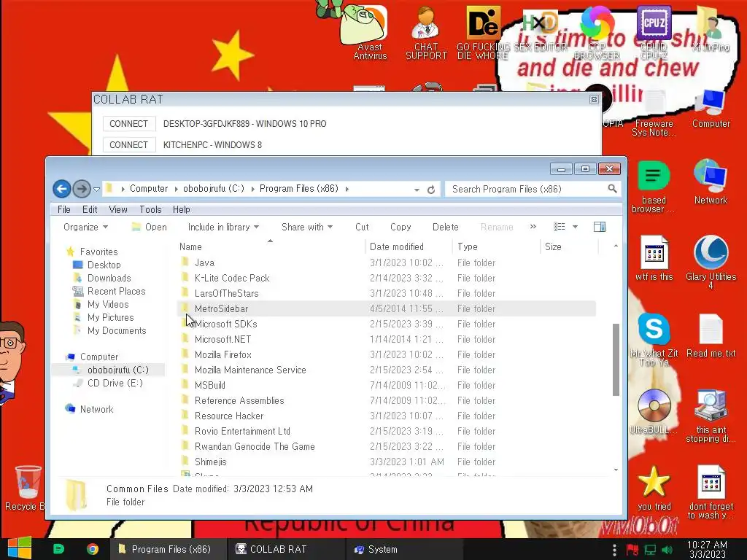Screen dimensions: 747x560
Task: Select the Mozilla Firefox folder
Action: (x=386, y=355)
